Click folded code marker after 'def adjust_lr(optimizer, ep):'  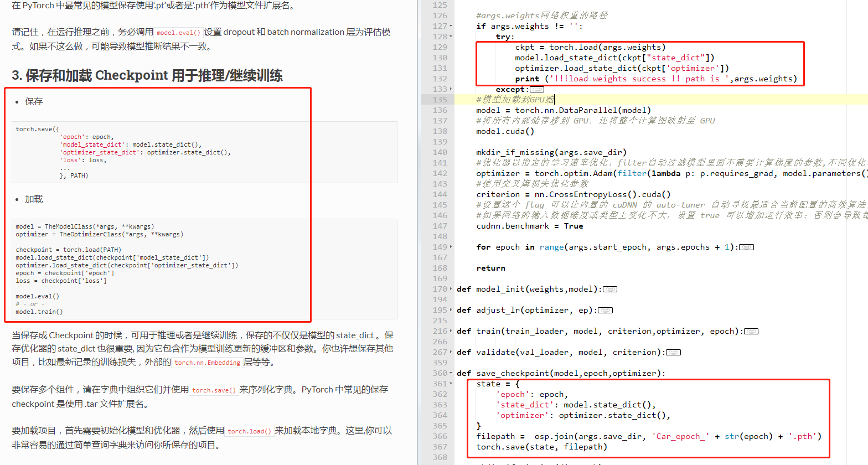pyautogui.click(x=606, y=310)
